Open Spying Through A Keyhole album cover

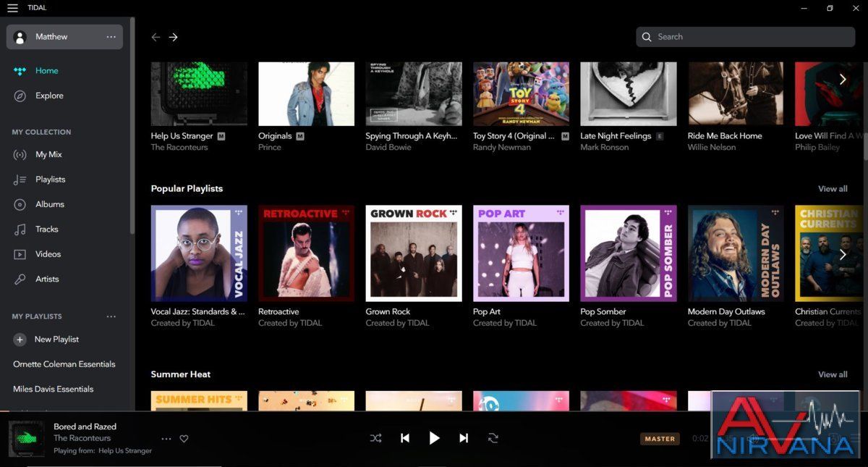click(x=414, y=93)
